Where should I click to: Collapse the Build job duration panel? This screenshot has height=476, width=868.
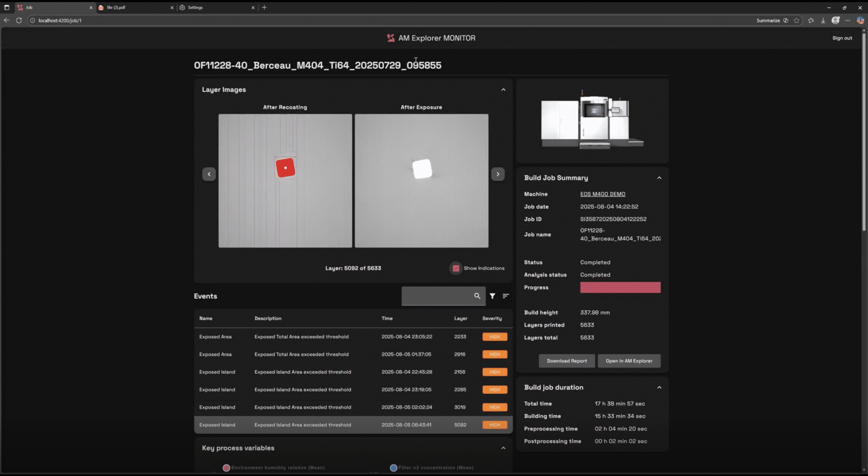(659, 387)
